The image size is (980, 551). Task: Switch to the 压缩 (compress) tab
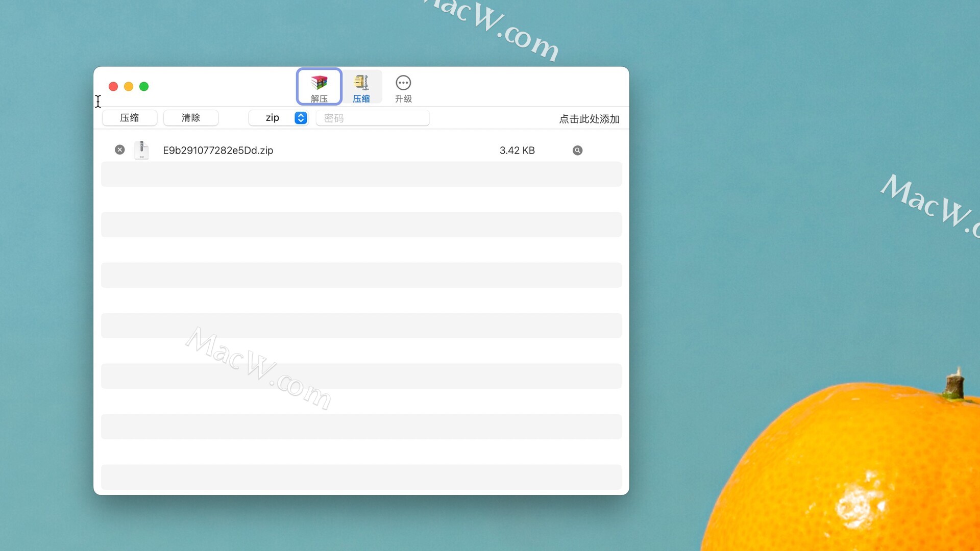tap(361, 87)
